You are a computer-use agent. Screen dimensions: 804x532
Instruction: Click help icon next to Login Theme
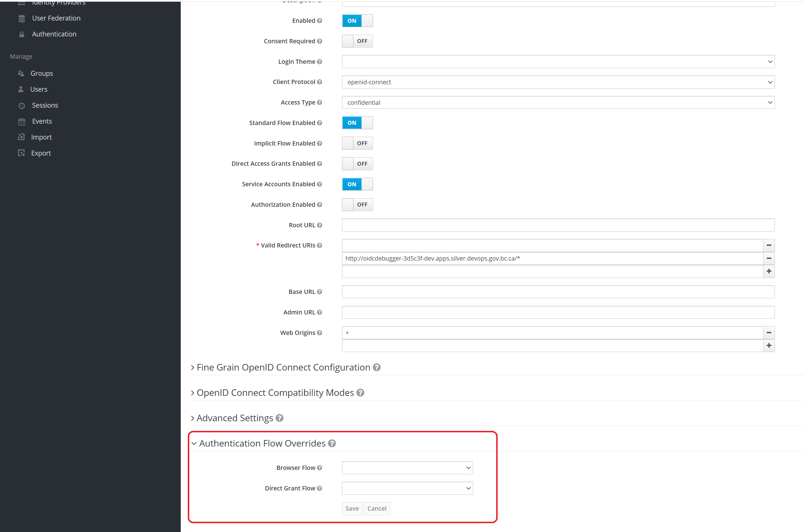pos(319,62)
